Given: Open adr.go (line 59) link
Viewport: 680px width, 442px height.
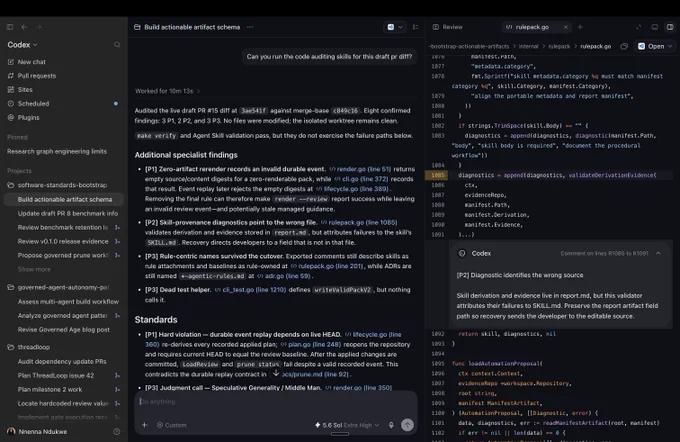Looking at the screenshot, I should pyautogui.click(x=284, y=276).
